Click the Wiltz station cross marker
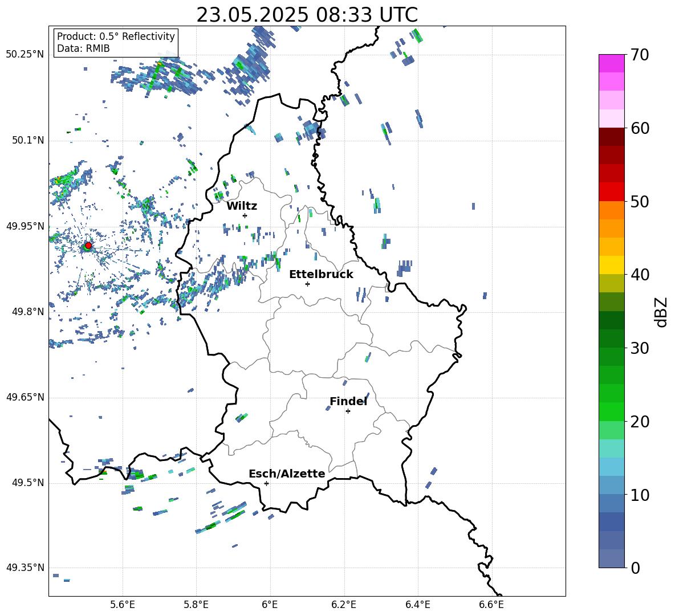Image resolution: width=675 pixels, height=616 pixels. tap(245, 215)
